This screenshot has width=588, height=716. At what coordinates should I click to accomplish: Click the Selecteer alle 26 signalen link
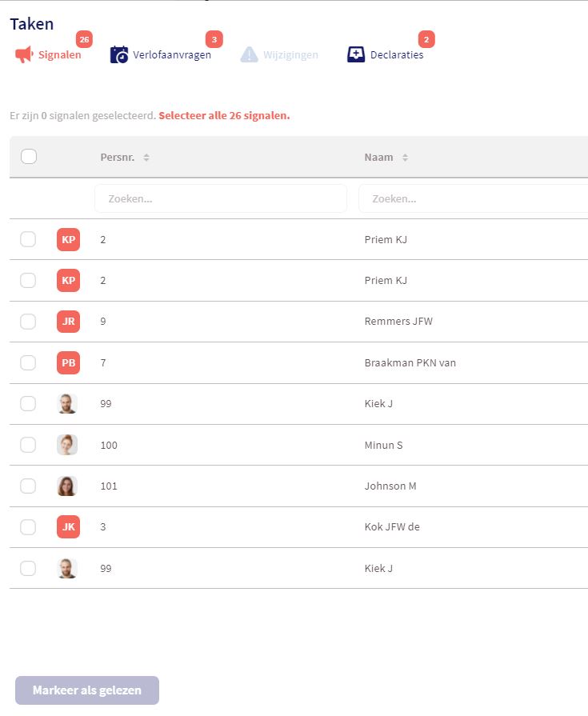click(x=224, y=116)
